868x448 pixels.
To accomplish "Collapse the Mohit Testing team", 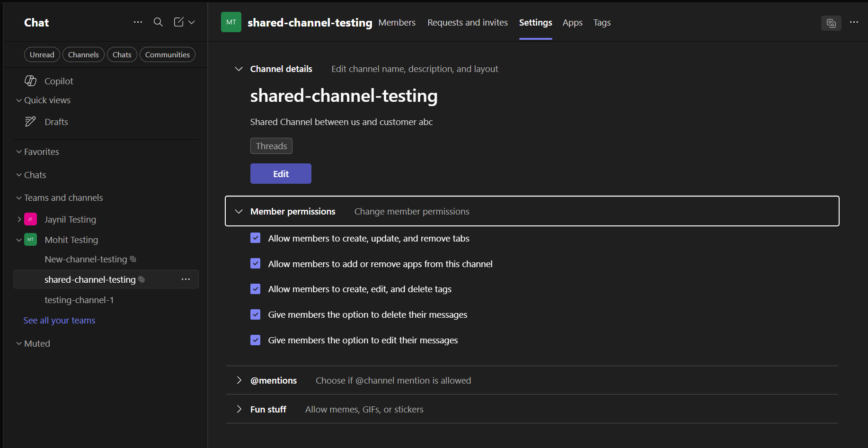I will [19, 240].
